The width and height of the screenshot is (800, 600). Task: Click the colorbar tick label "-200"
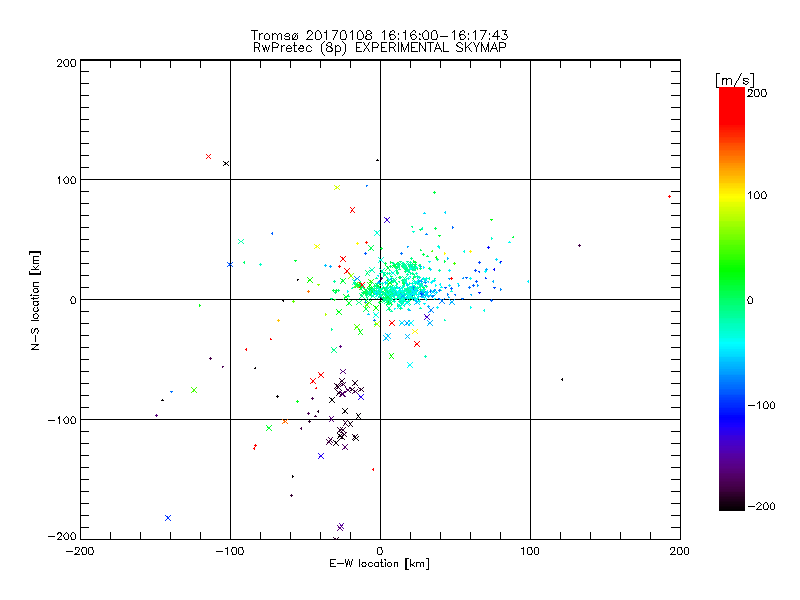pos(761,506)
